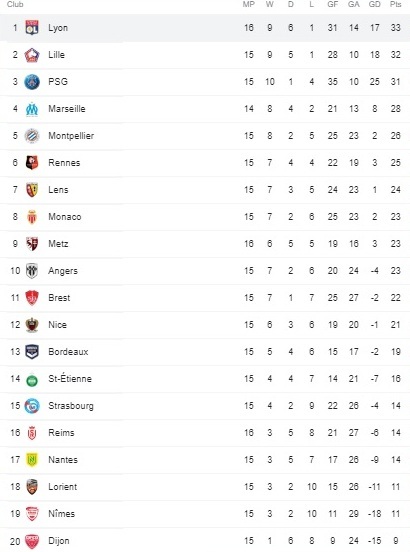Click the GD column header
410x552 pixels.
[x=374, y=4]
